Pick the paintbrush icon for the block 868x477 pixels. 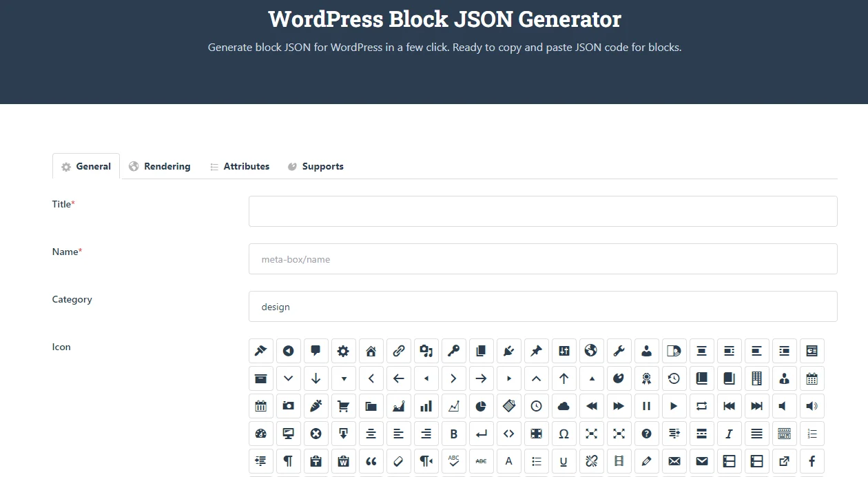click(261, 351)
